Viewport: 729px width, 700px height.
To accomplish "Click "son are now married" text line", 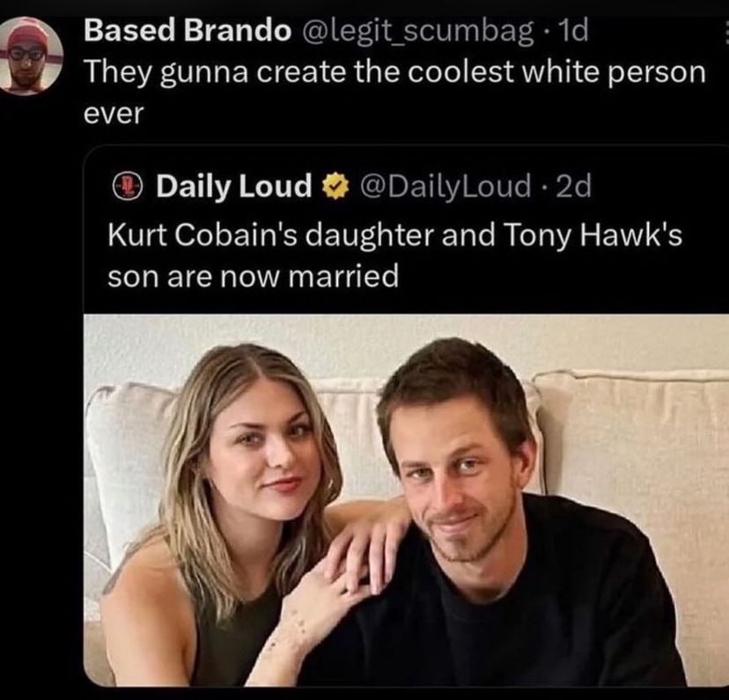I will 252,277.
